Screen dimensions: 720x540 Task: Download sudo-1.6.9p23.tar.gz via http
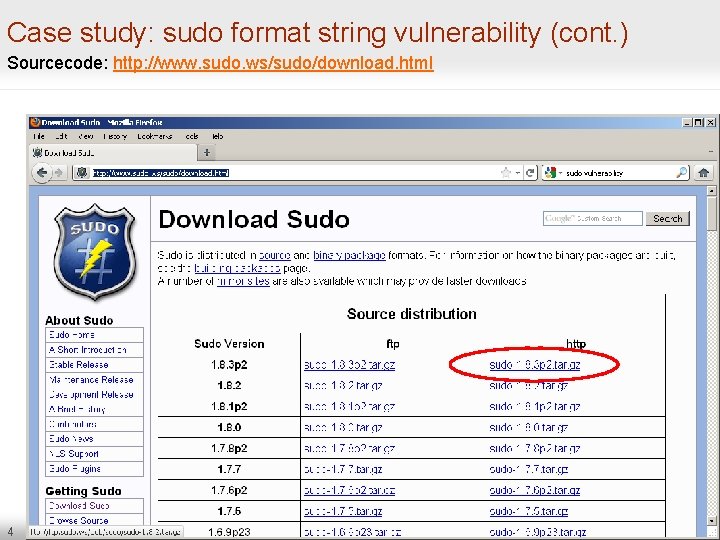(538, 532)
